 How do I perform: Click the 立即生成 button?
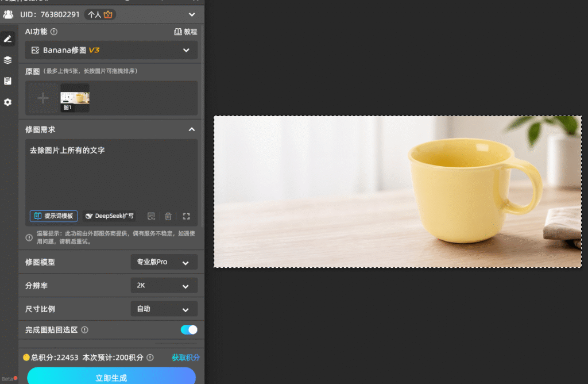[x=111, y=376]
